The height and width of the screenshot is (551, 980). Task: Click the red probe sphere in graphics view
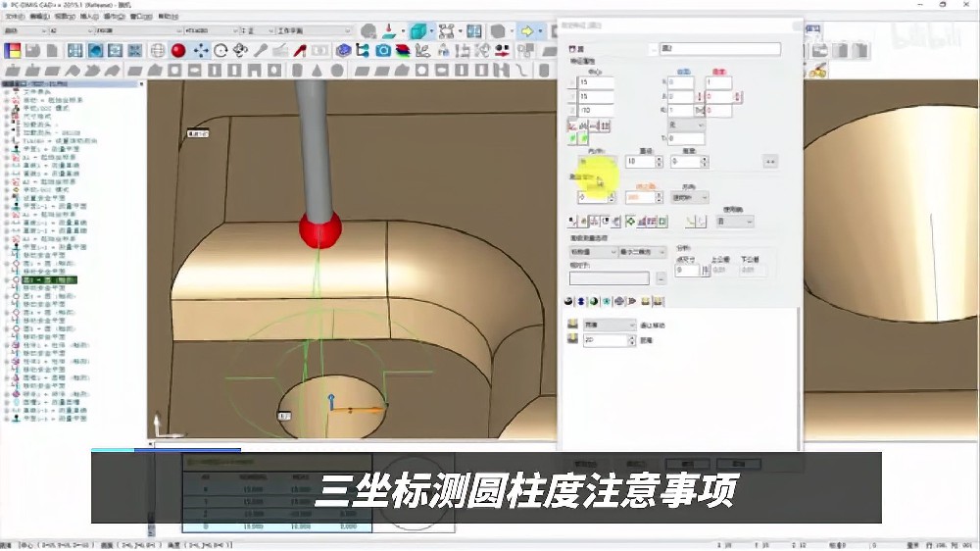[320, 229]
